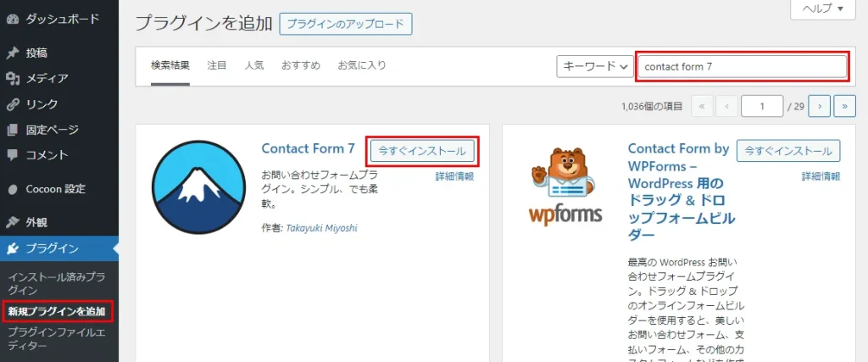Viewport: 868px width, 362px height.
Task: Click the chain Links icon
Action: (x=12, y=104)
